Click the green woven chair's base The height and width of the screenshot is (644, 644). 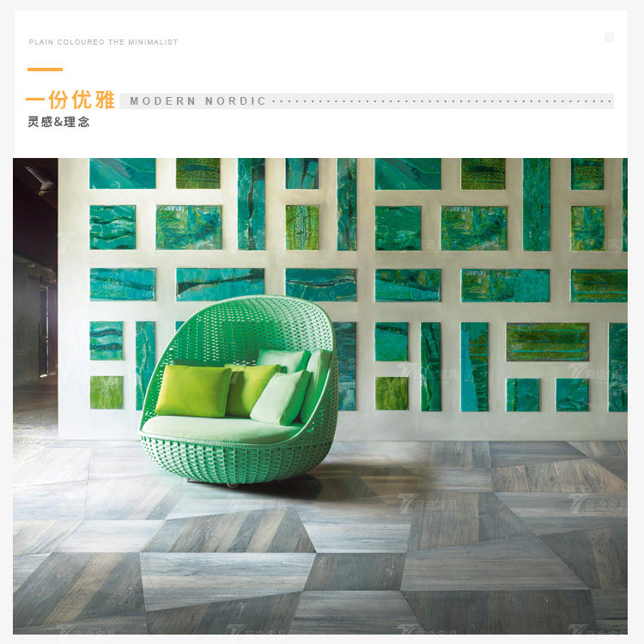coord(235,460)
